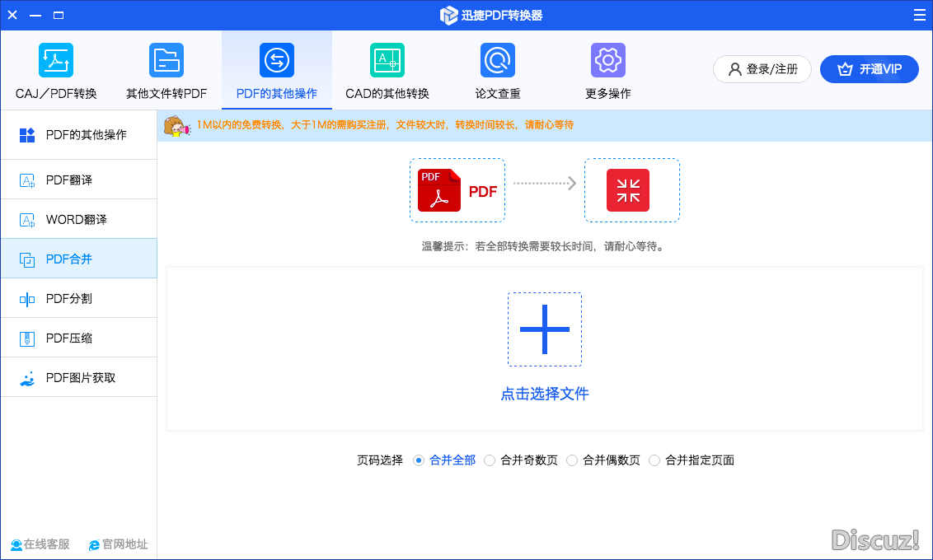Switch to the 论文查重 tab label

(x=498, y=93)
